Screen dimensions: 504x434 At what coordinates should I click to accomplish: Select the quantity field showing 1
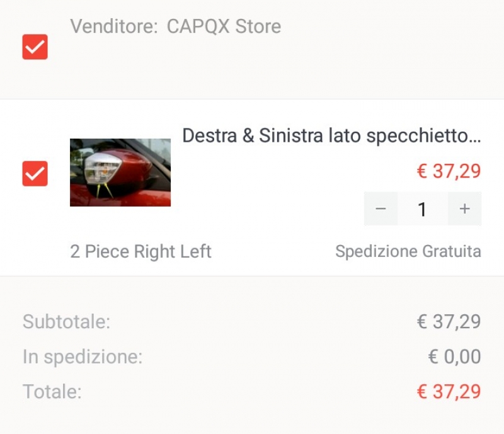coord(422,209)
